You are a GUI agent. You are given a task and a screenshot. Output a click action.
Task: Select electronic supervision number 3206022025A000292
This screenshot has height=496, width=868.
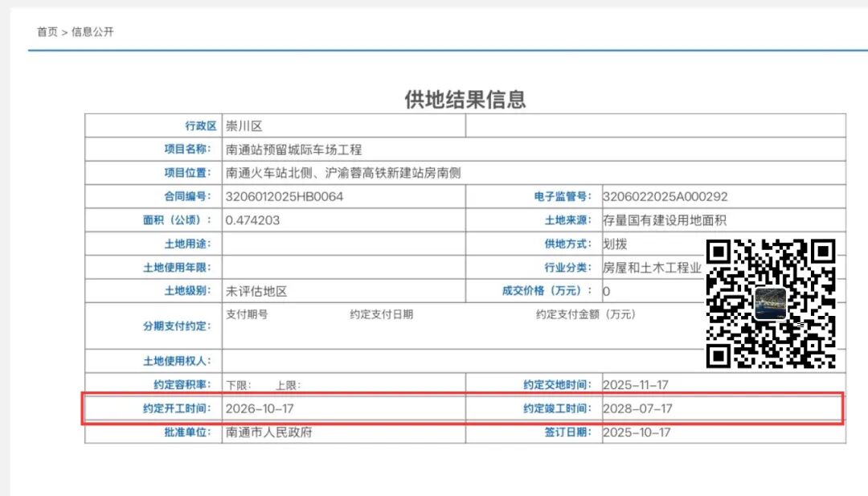point(665,196)
